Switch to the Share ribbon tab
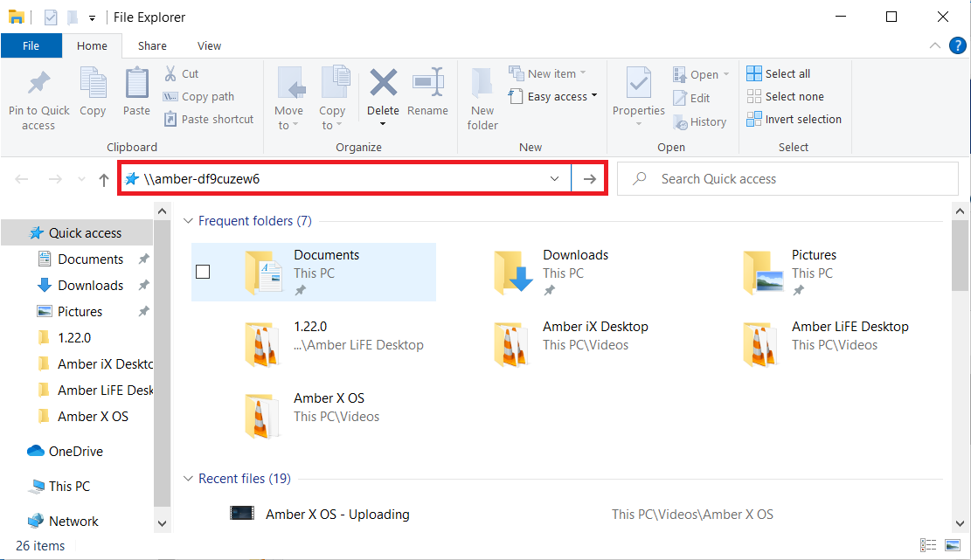 [x=152, y=45]
